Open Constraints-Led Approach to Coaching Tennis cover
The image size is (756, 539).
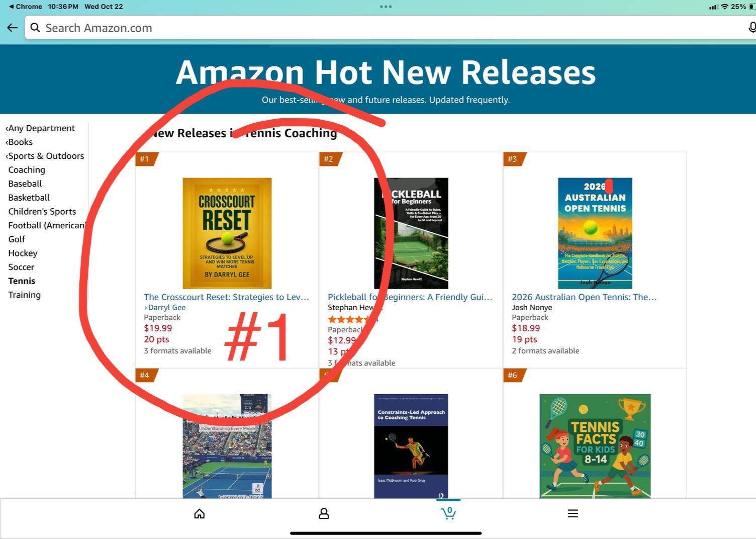(411, 446)
